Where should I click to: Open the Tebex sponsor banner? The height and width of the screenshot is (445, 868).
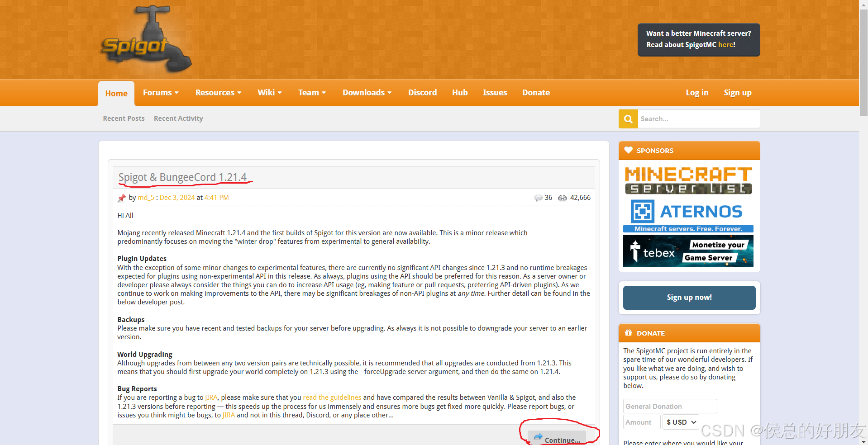pyautogui.click(x=688, y=251)
